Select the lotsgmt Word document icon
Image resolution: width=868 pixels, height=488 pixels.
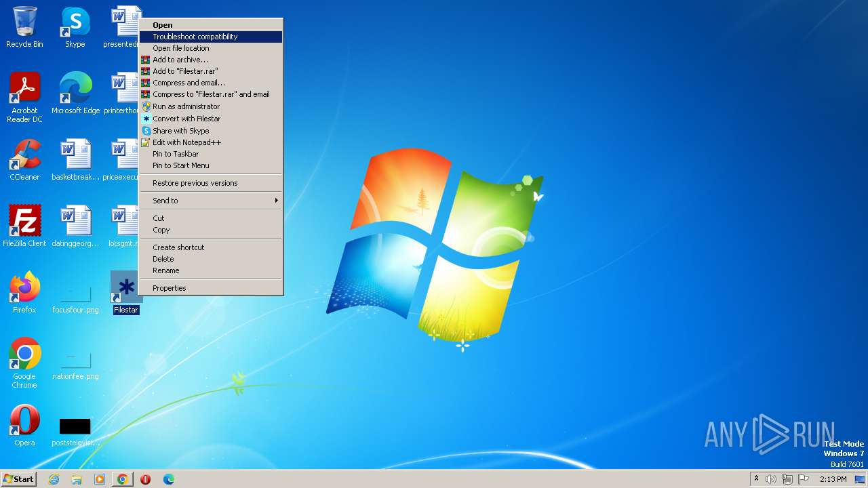[124, 226]
